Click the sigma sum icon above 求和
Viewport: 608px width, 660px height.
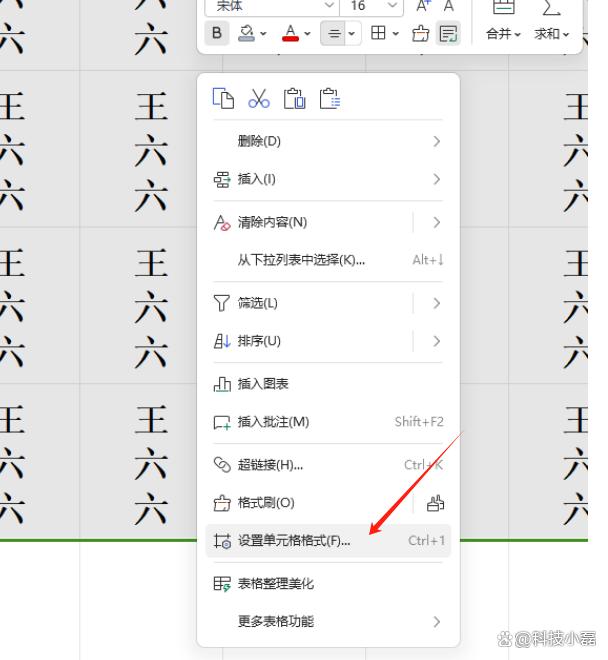[x=551, y=7]
